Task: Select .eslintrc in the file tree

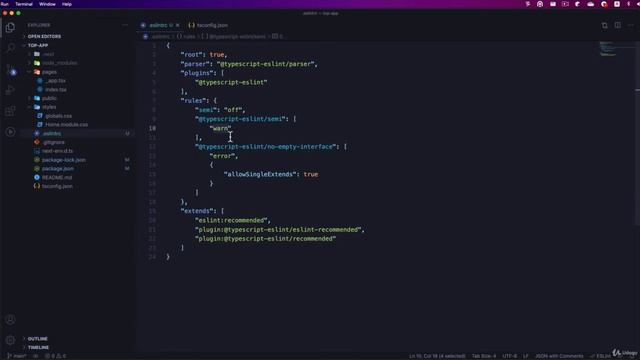Action: [x=52, y=133]
